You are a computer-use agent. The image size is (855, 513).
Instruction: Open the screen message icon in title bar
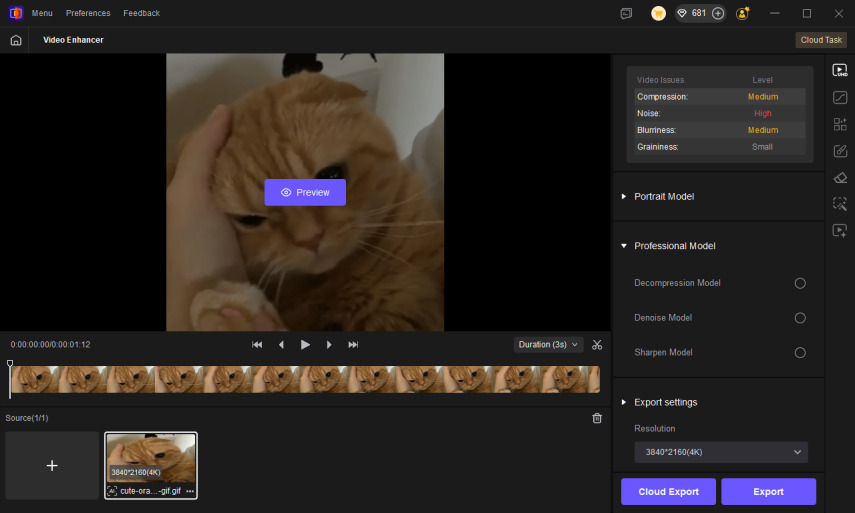pos(626,13)
